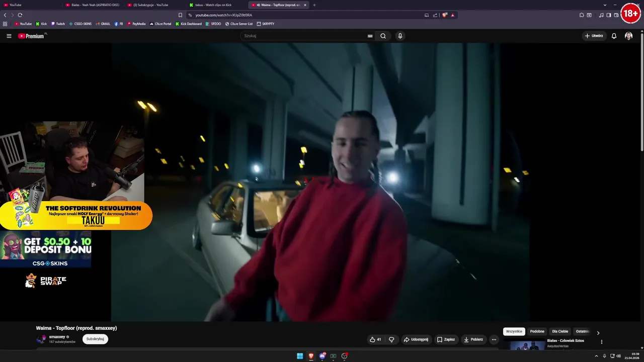Bookmark this page icon in address bar
The height and width of the screenshot is (362, 644).
click(x=180, y=15)
